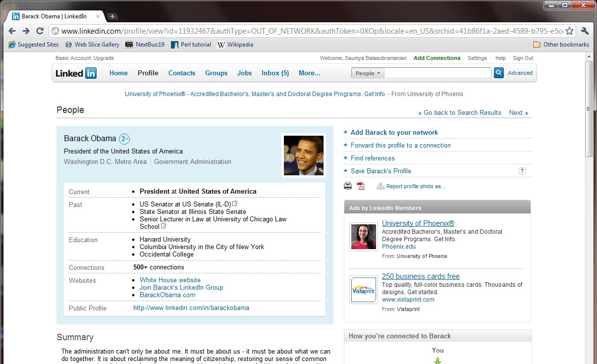Image resolution: width=597 pixels, height=364 pixels.
Task: Open the LinkedIn logo home link
Action: point(76,73)
